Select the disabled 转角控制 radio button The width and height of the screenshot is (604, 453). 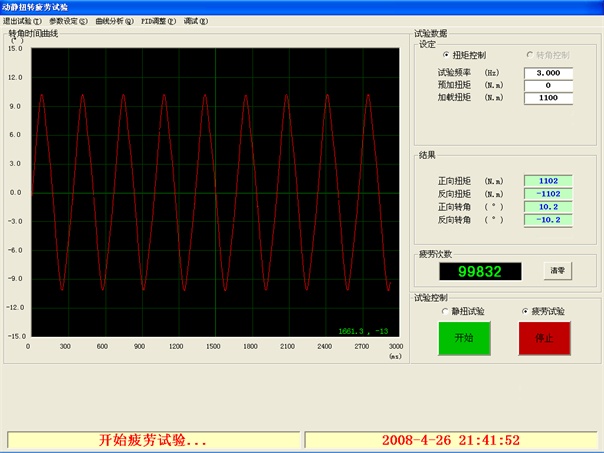530,55
